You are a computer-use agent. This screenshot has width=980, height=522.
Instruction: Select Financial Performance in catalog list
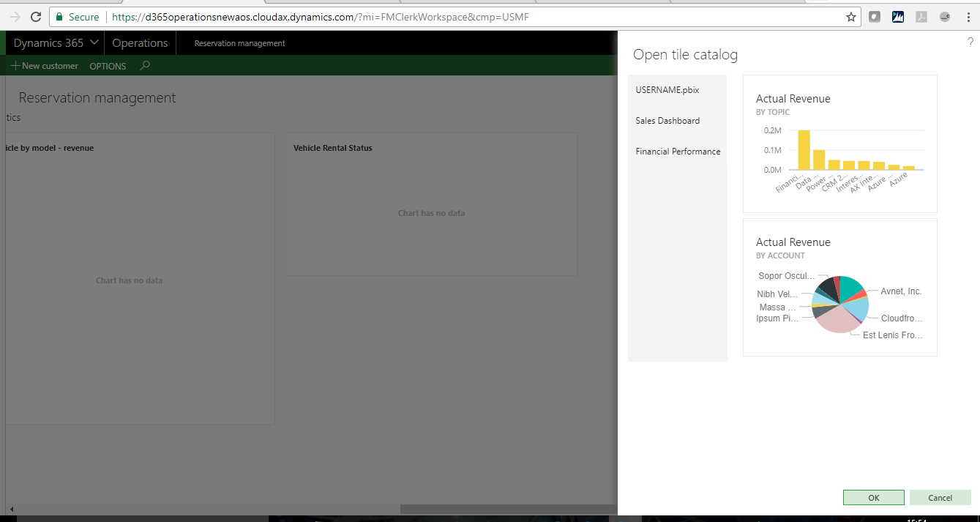677,152
